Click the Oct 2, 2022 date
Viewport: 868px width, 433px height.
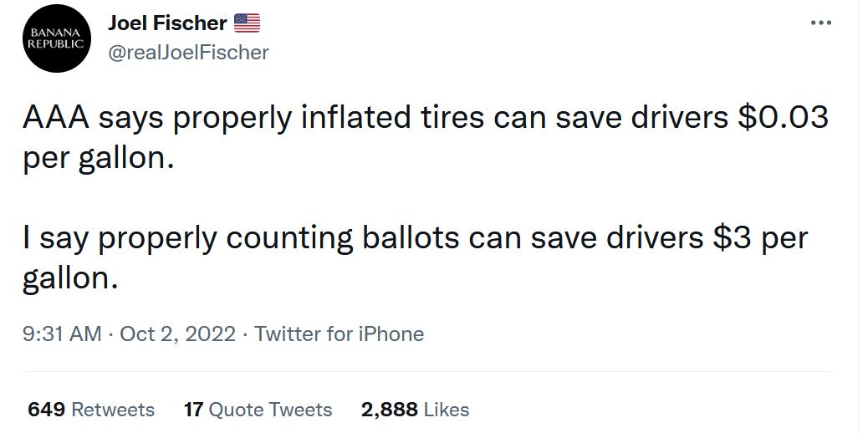(x=177, y=334)
